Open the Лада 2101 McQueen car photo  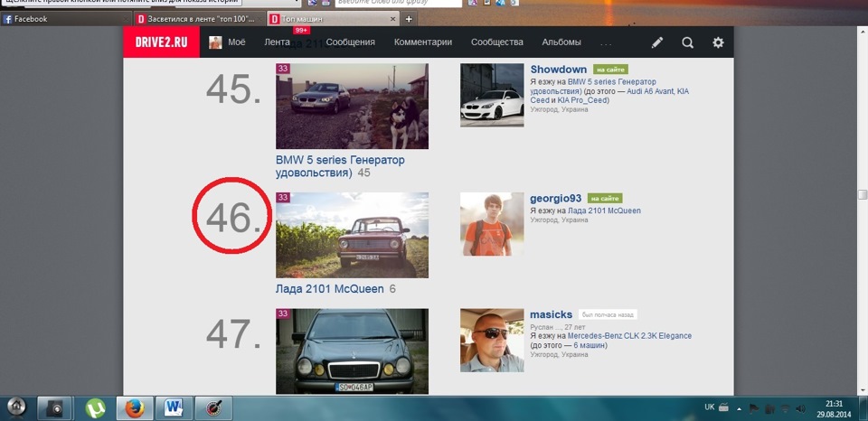pyautogui.click(x=352, y=235)
